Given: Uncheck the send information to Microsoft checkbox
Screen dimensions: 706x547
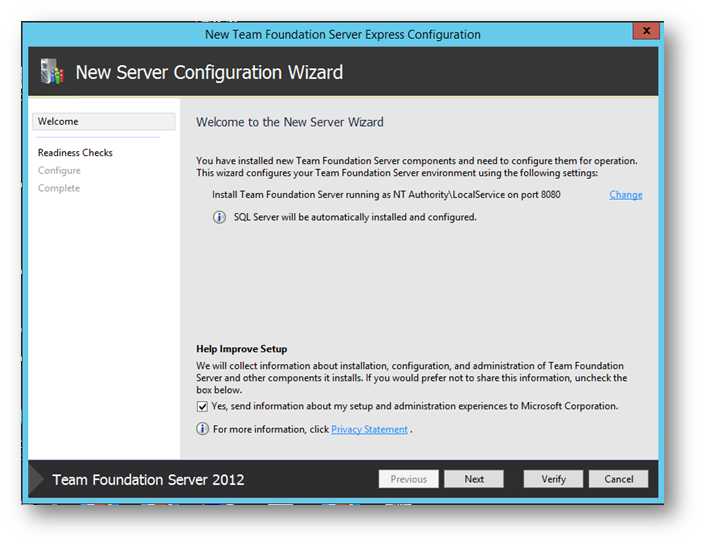Looking at the screenshot, I should click(202, 407).
